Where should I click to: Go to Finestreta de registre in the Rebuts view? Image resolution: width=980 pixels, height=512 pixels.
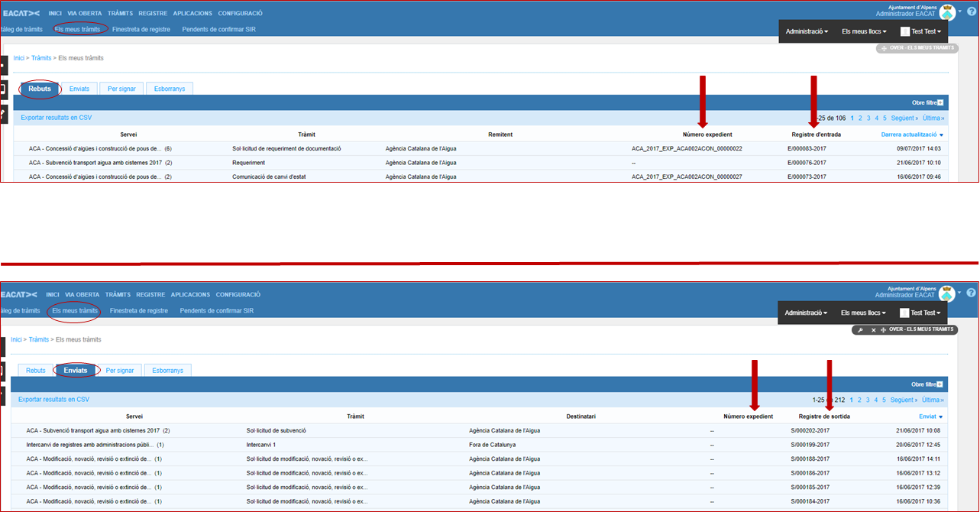[x=141, y=30]
